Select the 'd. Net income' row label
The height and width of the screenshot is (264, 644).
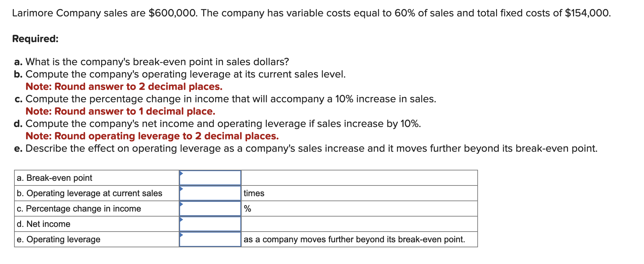tap(43, 224)
